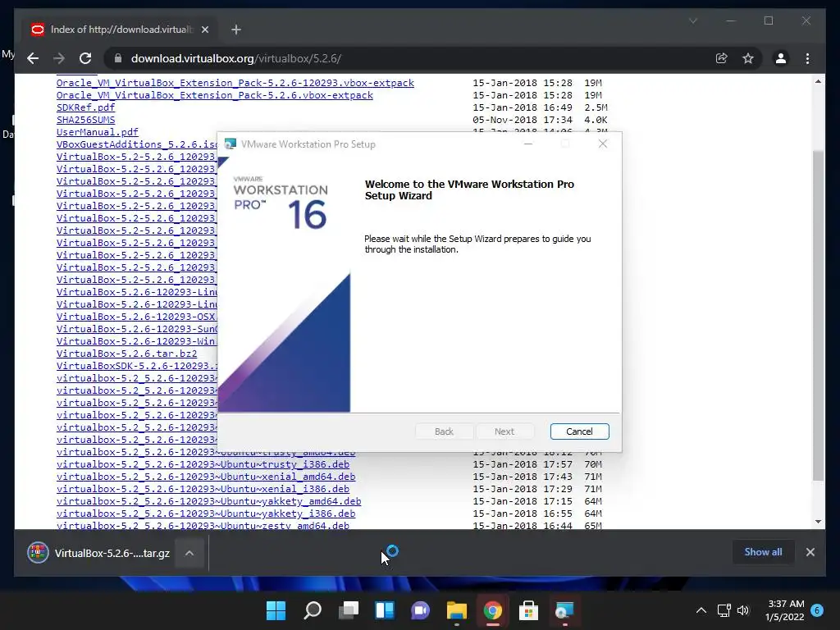Screen dimensions: 840x630
Task: Open Microsoft Store from taskbar
Action: coord(528,610)
